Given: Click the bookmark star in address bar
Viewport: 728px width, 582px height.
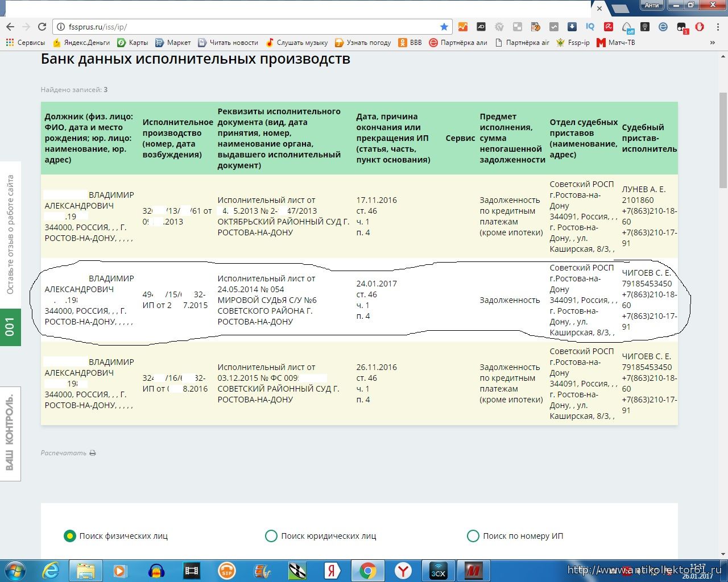Looking at the screenshot, I should (x=444, y=27).
